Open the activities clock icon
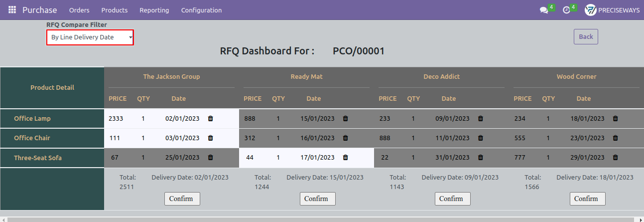Viewport: 644px width, 222px height. pos(566,10)
